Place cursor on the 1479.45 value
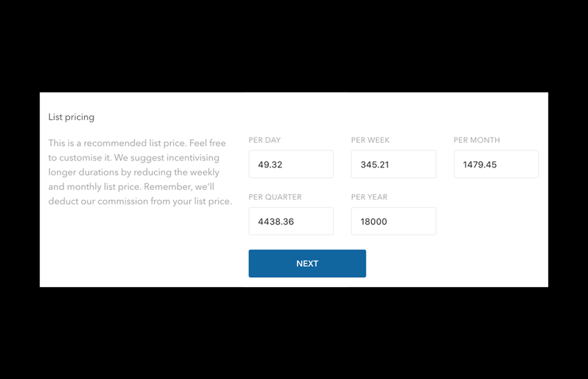This screenshot has height=379, width=588. click(x=480, y=165)
